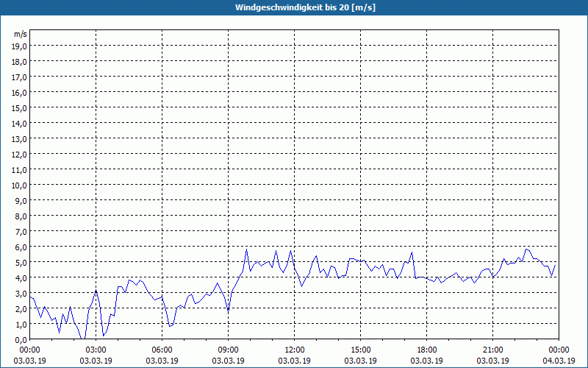588x368 pixels.
Task: Select the 03:00 time label
Action: coord(96,350)
